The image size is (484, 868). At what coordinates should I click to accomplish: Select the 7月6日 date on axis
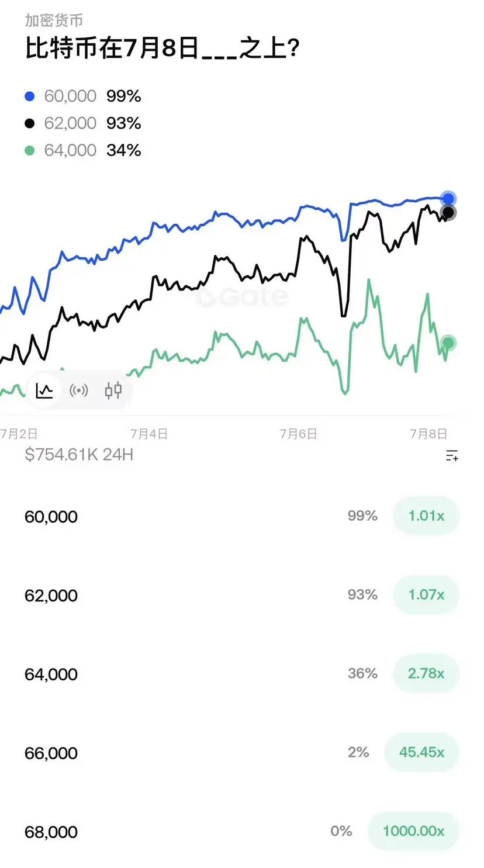298,434
